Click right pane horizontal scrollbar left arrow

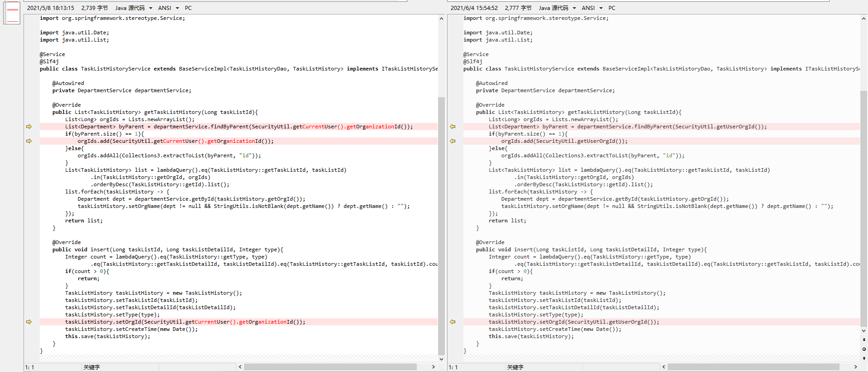pos(664,367)
